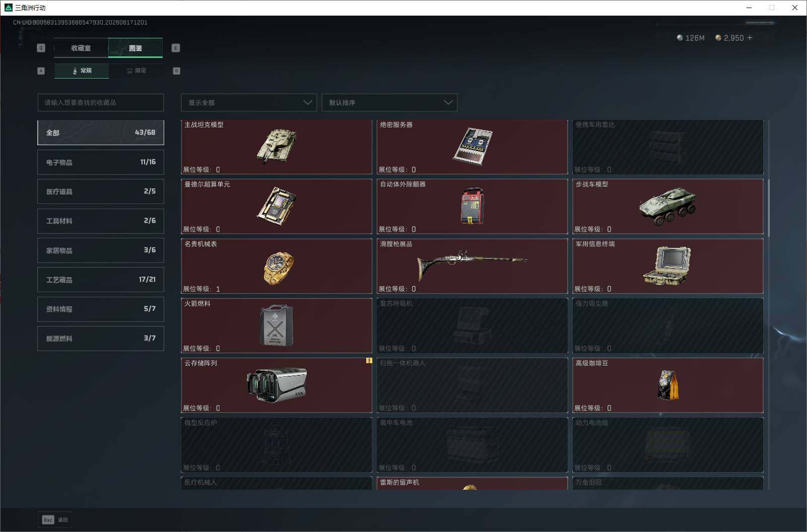Click the 滑膛枪展品 musket icon
807x532 pixels.
[472, 264]
